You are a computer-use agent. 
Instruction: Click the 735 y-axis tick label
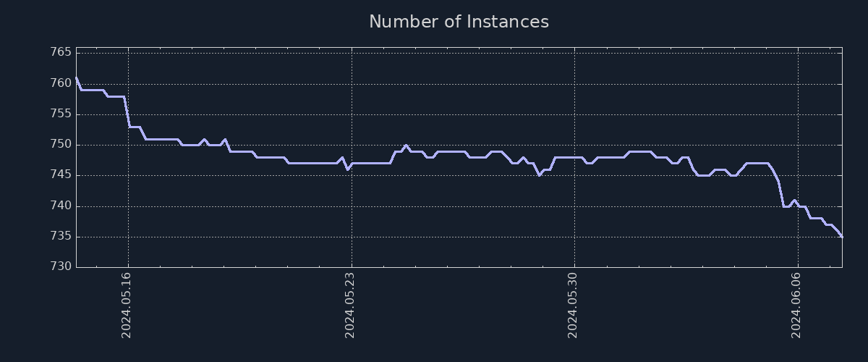61,236
